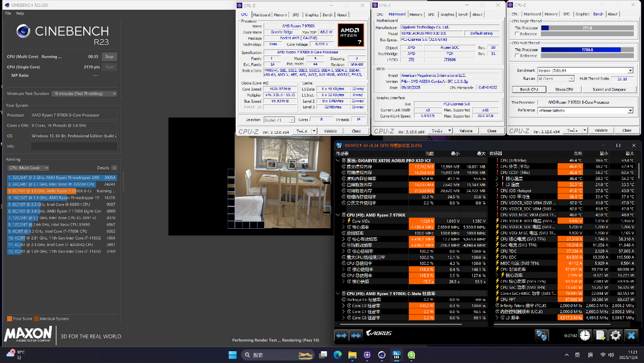Screen dimensions: 644x363
Task: Open File Explorer from taskbar
Action: pos(353,355)
